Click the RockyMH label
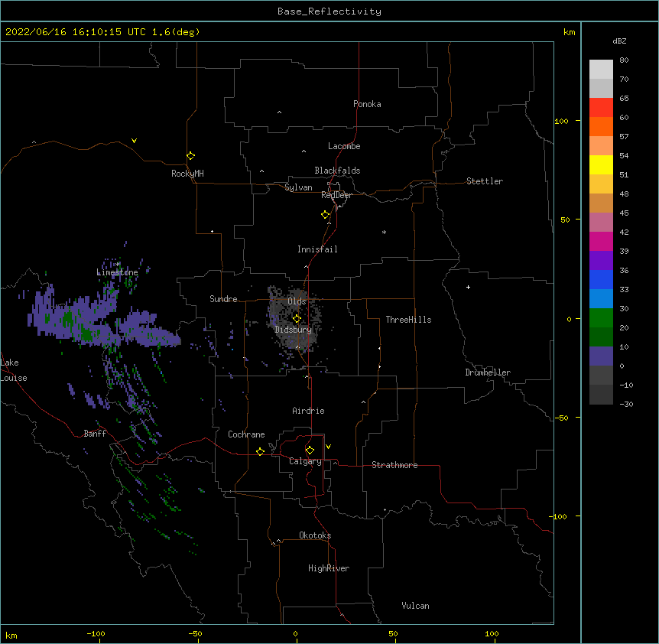The height and width of the screenshot is (644, 659). (187, 174)
